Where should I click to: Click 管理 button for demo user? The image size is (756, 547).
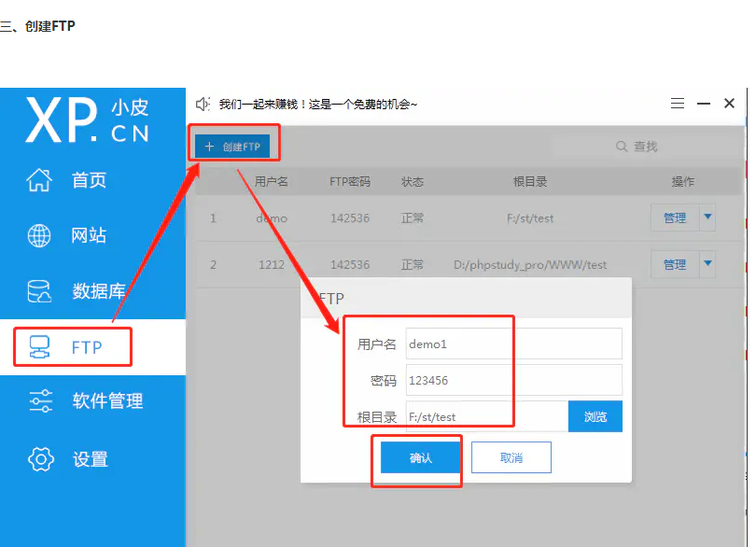click(674, 217)
